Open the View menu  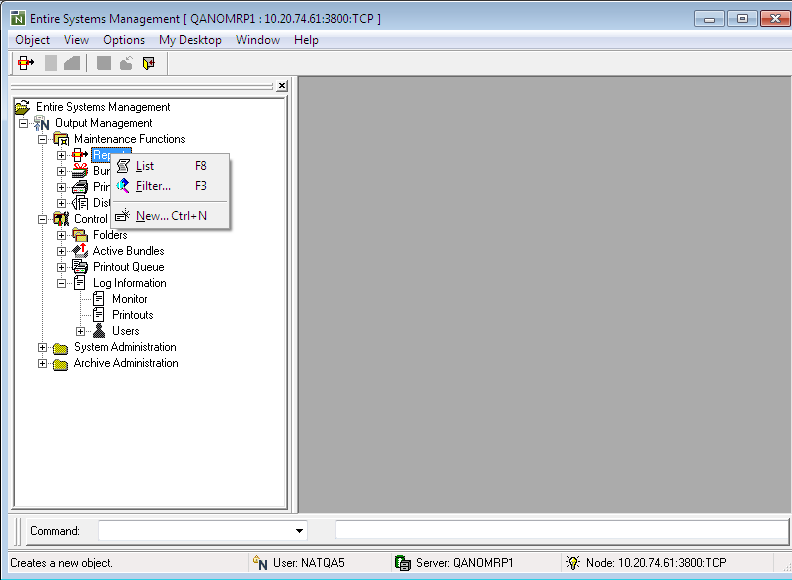point(76,40)
